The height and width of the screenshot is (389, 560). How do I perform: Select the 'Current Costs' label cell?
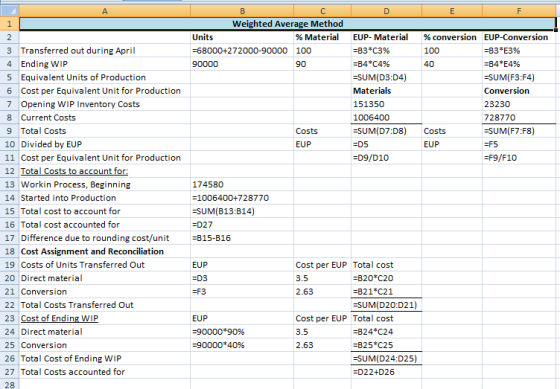(105, 118)
